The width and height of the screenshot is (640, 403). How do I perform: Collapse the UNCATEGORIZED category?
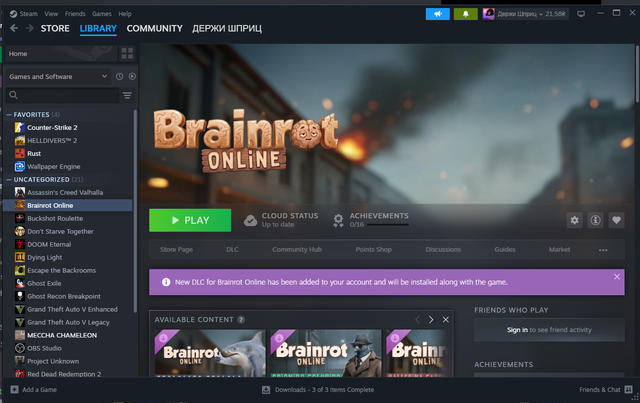9,180
